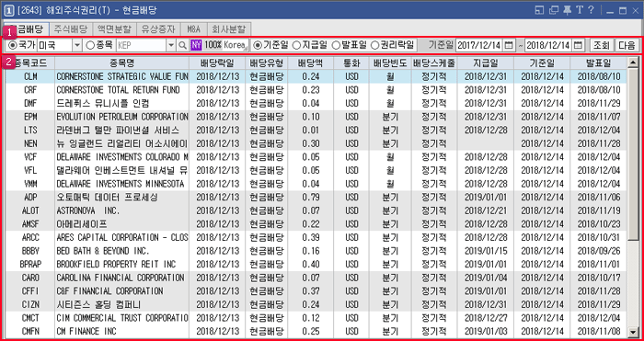Open the KEP stock code dropdown arrow
The width and height of the screenshot is (644, 341).
pos(171,45)
